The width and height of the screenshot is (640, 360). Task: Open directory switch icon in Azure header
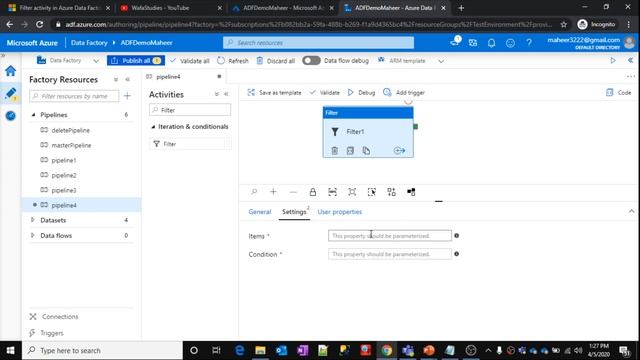tap(473, 43)
